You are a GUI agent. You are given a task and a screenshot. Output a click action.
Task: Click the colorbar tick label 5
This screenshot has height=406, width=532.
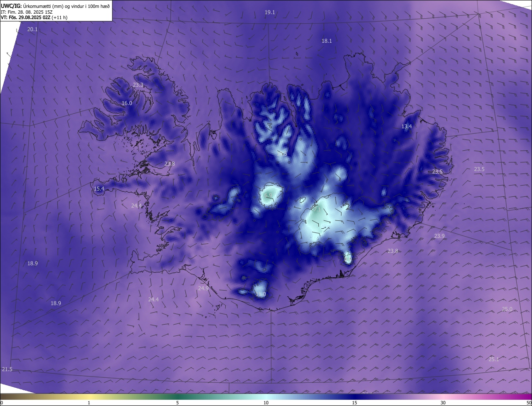177,403
